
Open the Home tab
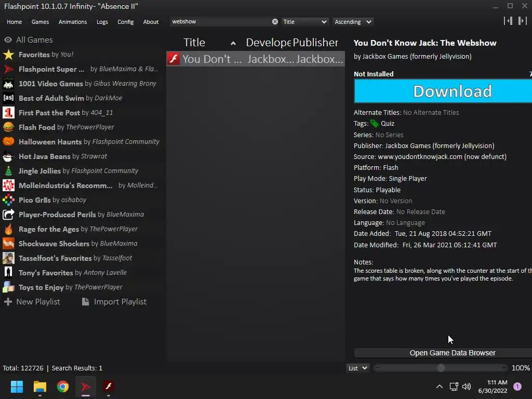point(14,22)
